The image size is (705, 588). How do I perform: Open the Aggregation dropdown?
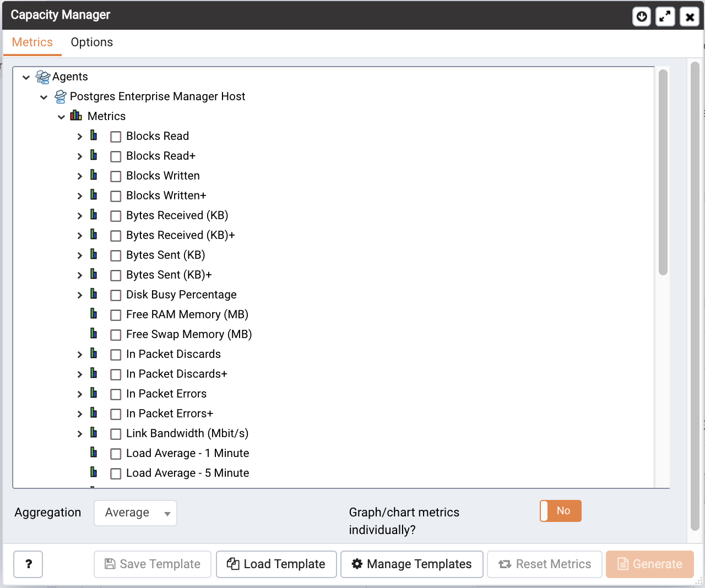point(135,513)
